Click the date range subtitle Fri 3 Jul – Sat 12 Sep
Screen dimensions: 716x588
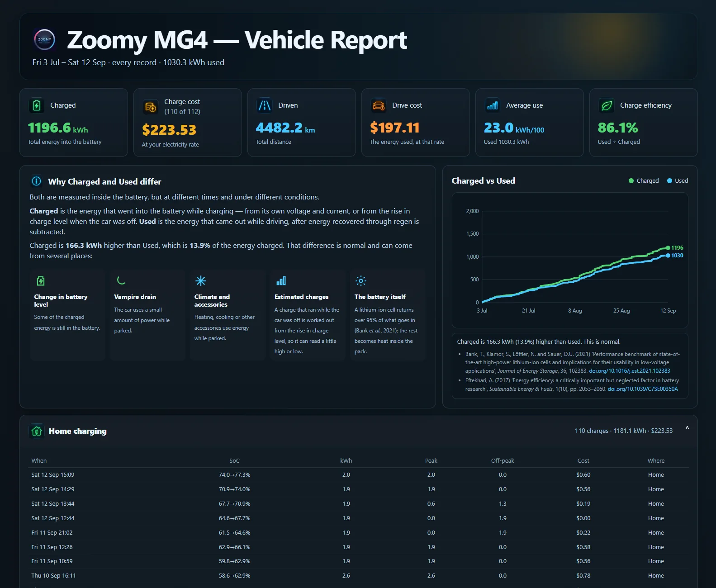pos(69,62)
